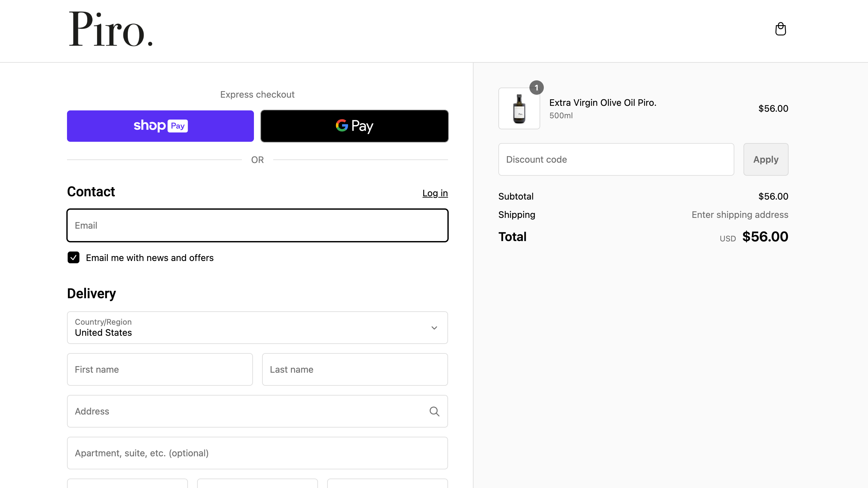This screenshot has width=868, height=488.
Task: Click the Apartment, suite, etc. field
Action: (x=258, y=453)
